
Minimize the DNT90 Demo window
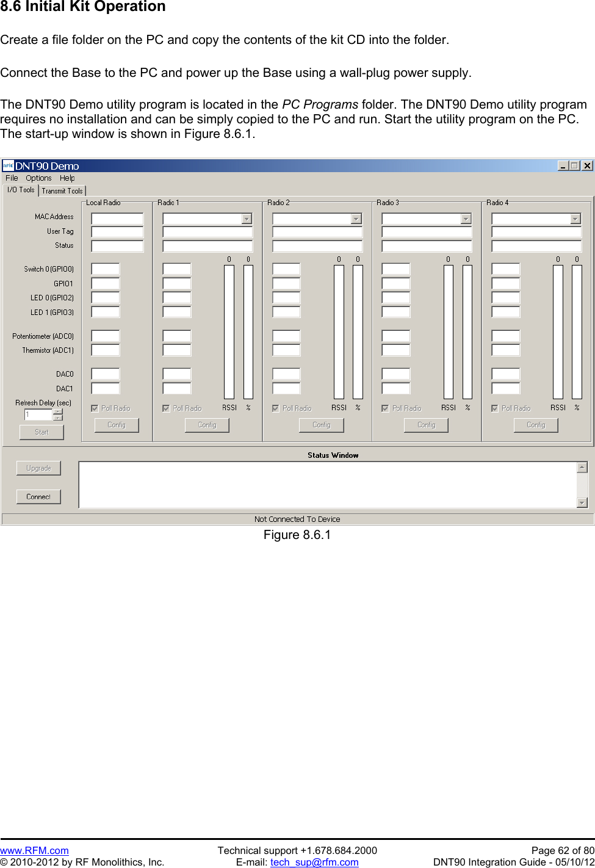pyautogui.click(x=563, y=165)
